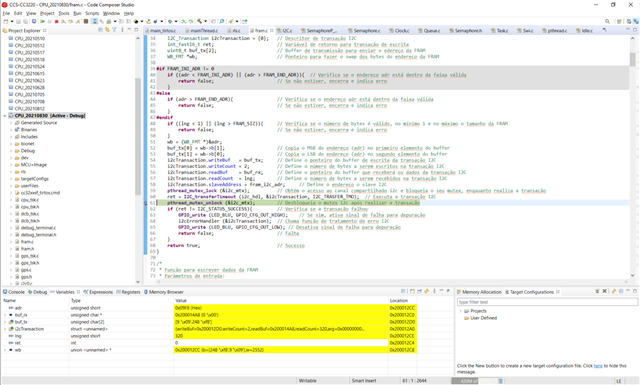Expand the bionet folder
Screen dimensions: 640x385
[11, 144]
